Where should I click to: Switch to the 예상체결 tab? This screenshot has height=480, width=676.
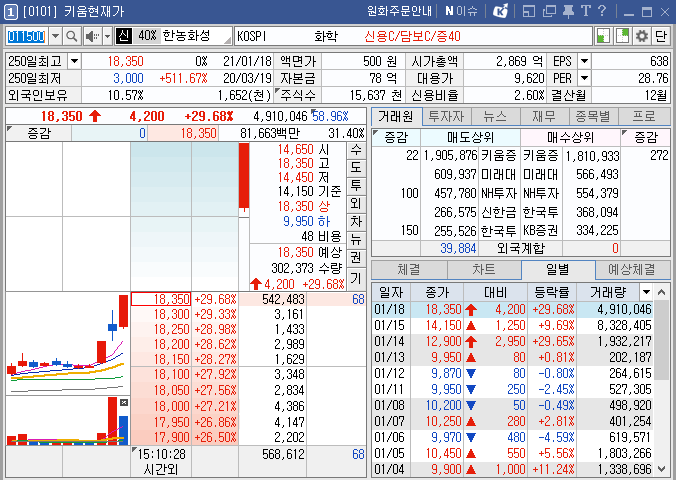click(x=632, y=270)
